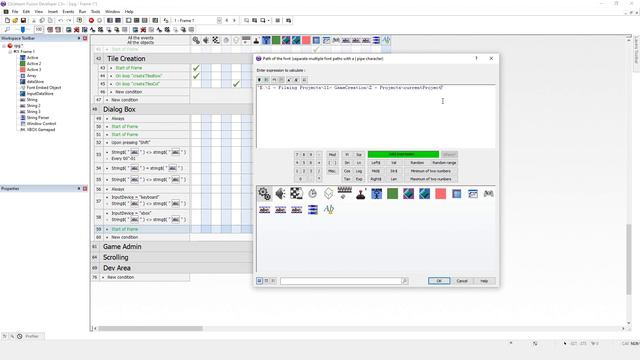The image size is (640, 360).
Task: Click Player 1 joystick column header in event editor
Action: click(256, 40)
